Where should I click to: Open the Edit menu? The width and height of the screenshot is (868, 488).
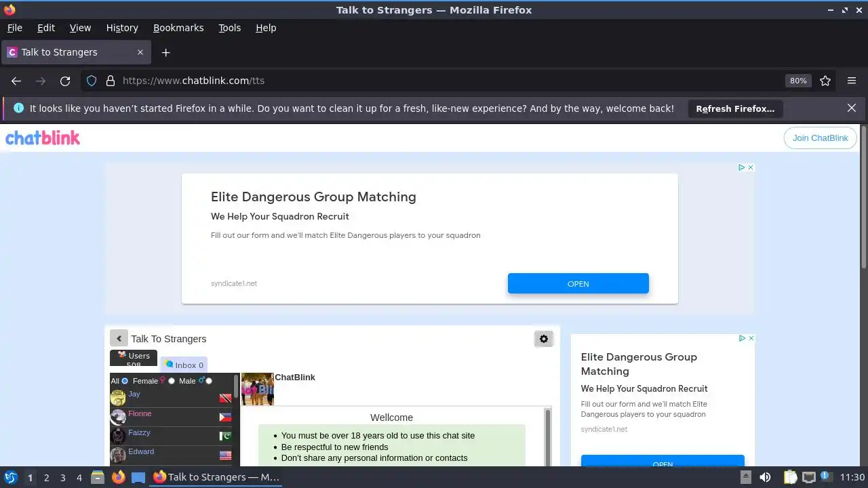(x=46, y=28)
